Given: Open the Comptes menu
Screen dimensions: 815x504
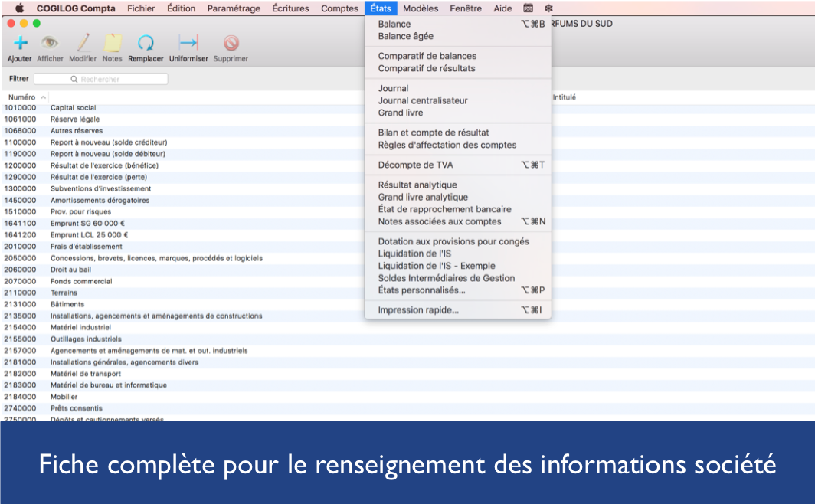Looking at the screenshot, I should (x=339, y=8).
